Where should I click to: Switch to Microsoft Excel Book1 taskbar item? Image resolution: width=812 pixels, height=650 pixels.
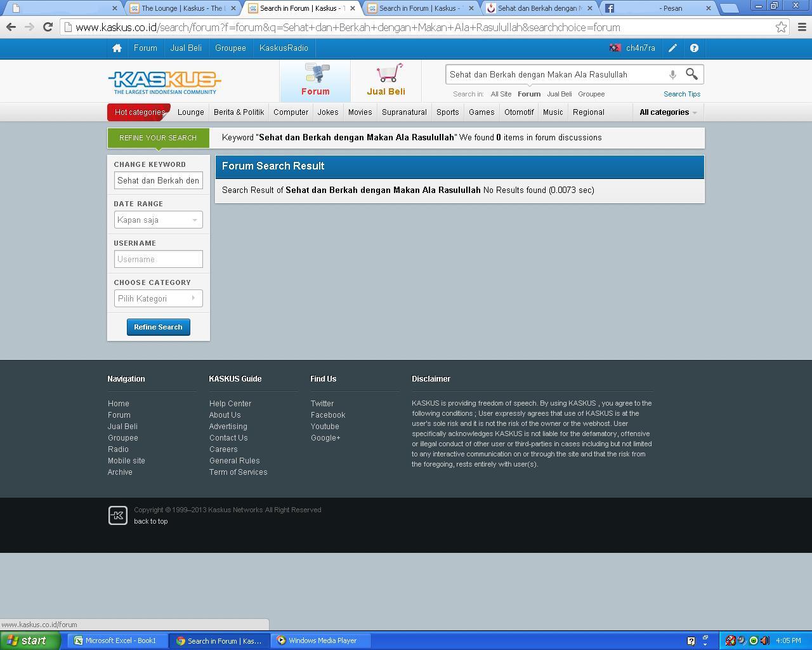pos(117,640)
